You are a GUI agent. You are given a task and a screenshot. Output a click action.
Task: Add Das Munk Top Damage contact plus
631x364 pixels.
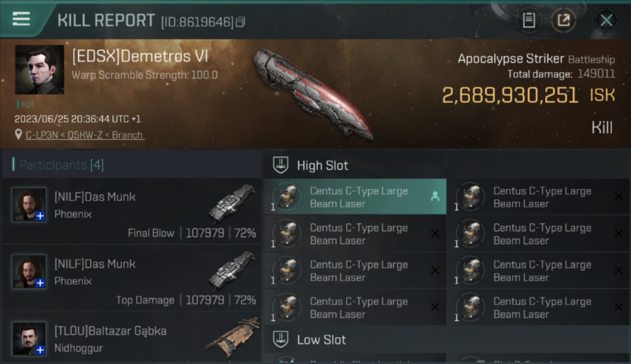point(40,283)
